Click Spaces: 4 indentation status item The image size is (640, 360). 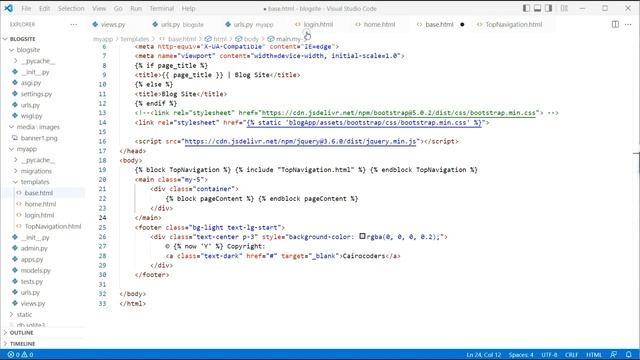pos(521,355)
